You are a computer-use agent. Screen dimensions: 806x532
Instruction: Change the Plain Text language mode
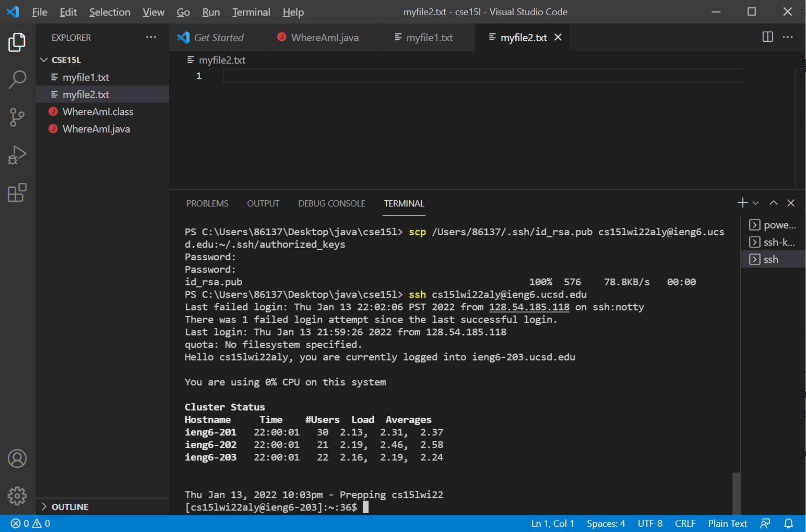[x=727, y=523]
